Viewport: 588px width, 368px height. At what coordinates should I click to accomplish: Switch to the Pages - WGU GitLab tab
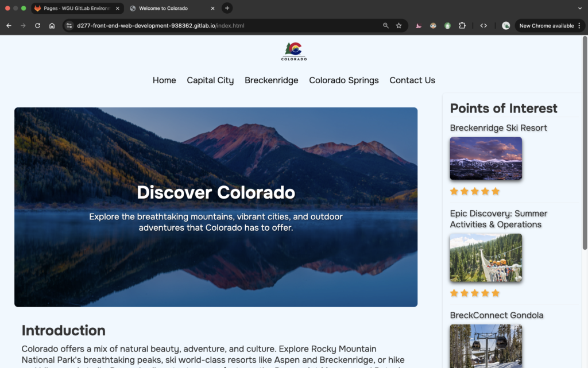[x=75, y=8]
